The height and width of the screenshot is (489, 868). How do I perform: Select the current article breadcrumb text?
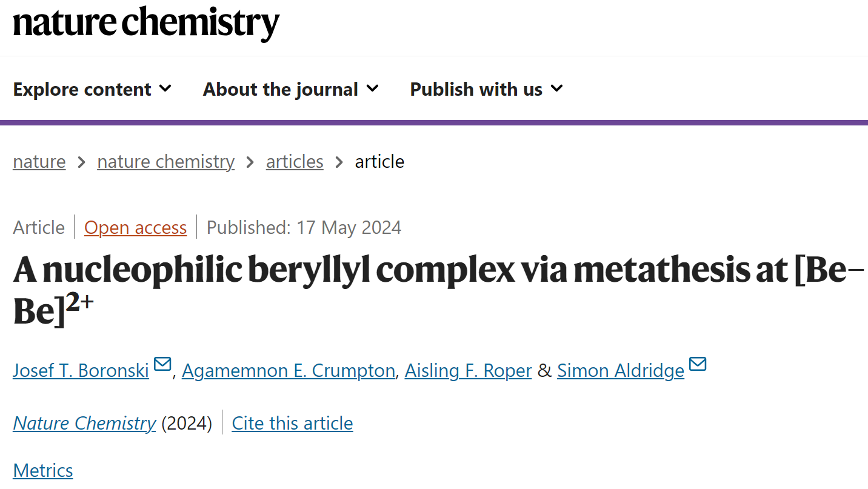(379, 161)
